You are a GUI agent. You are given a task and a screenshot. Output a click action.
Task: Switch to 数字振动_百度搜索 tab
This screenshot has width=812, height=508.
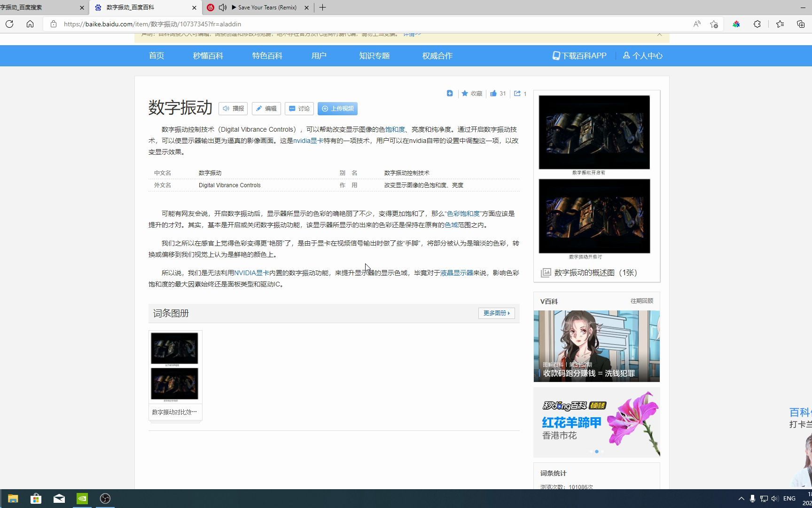tap(40, 8)
